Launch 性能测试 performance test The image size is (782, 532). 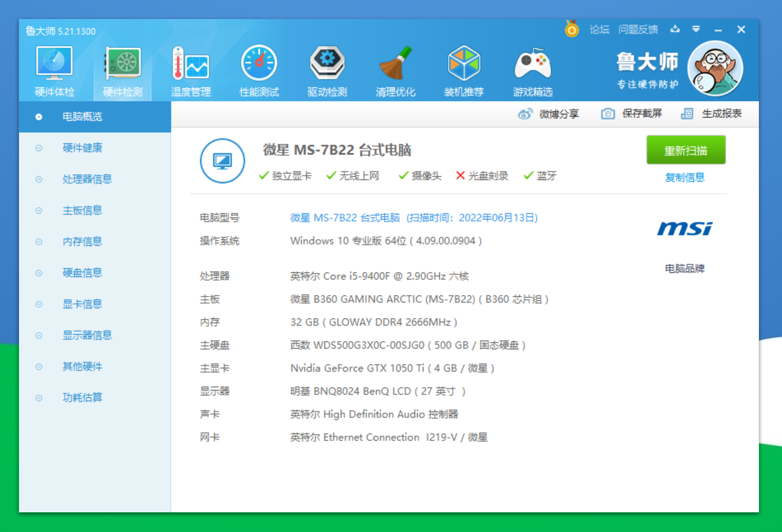259,71
